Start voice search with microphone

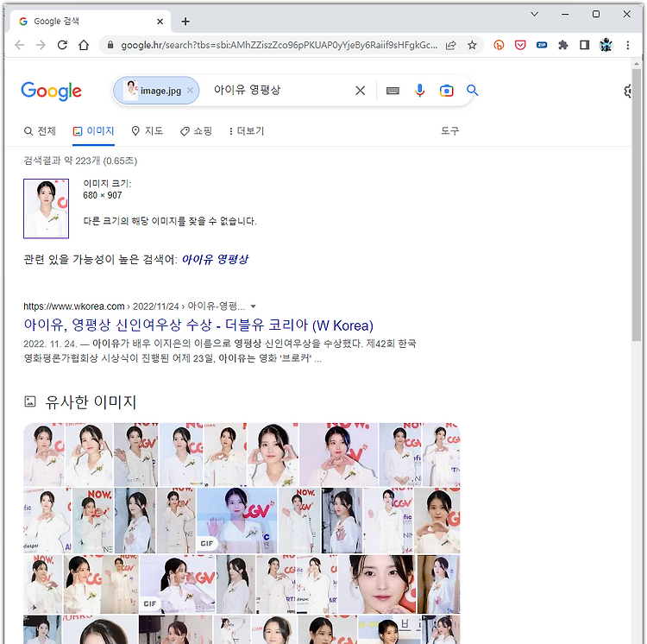419,91
